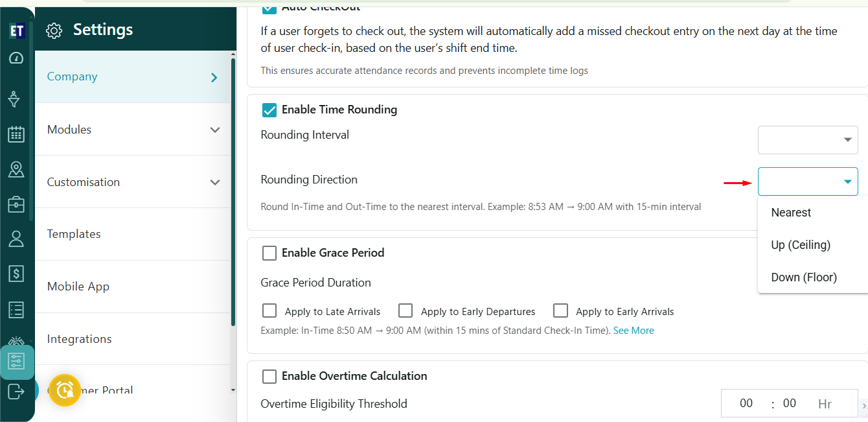Viewport: 868px width, 422px height.
Task: Select Nearest from rounding direction list
Action: [x=791, y=213]
